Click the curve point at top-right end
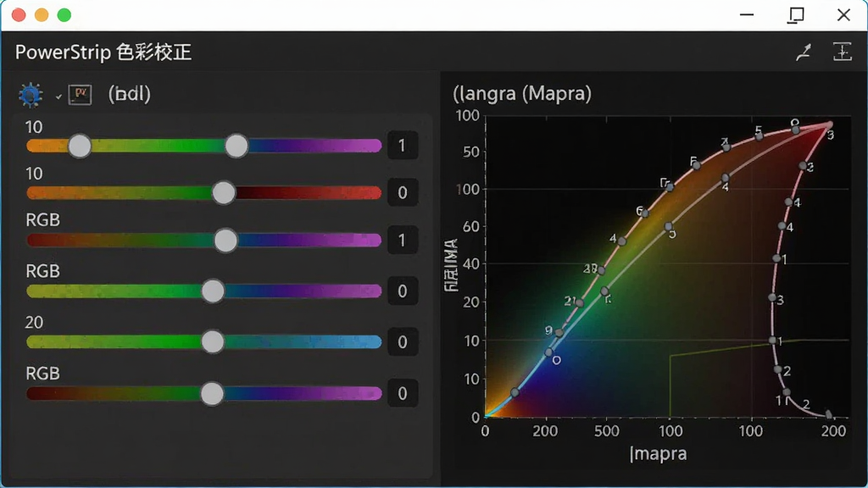Viewport: 868px width, 488px height. click(829, 125)
